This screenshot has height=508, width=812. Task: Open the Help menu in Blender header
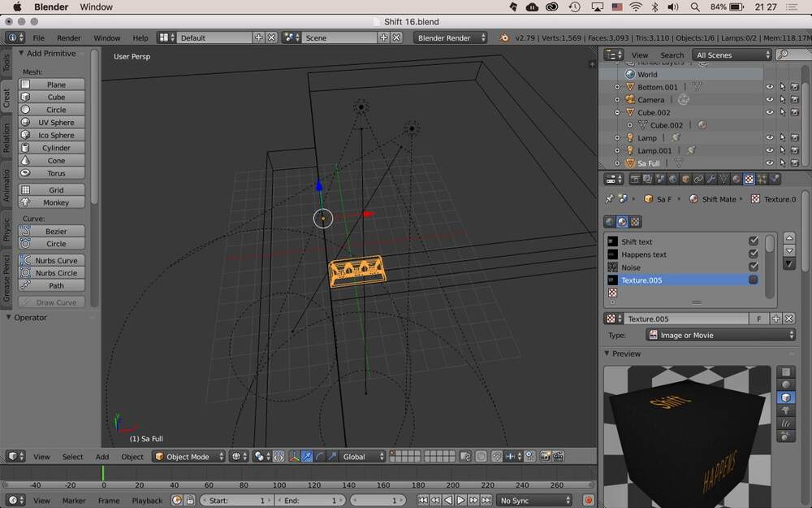[x=140, y=38]
